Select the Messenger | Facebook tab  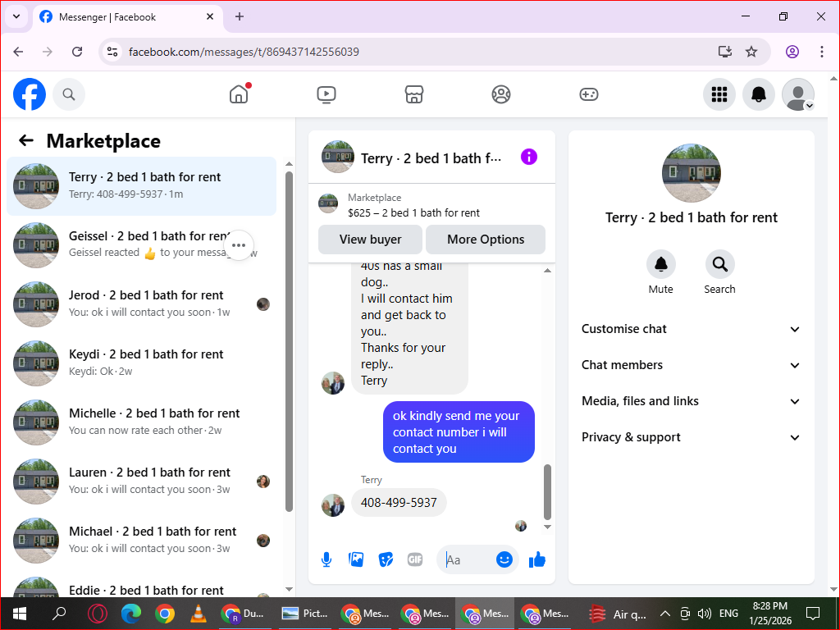click(127, 17)
